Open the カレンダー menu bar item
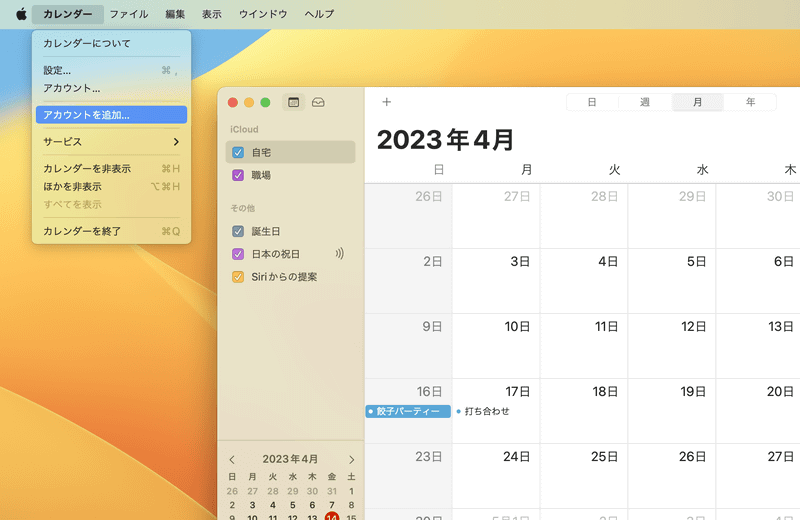Image resolution: width=800 pixels, height=520 pixels. click(x=67, y=14)
